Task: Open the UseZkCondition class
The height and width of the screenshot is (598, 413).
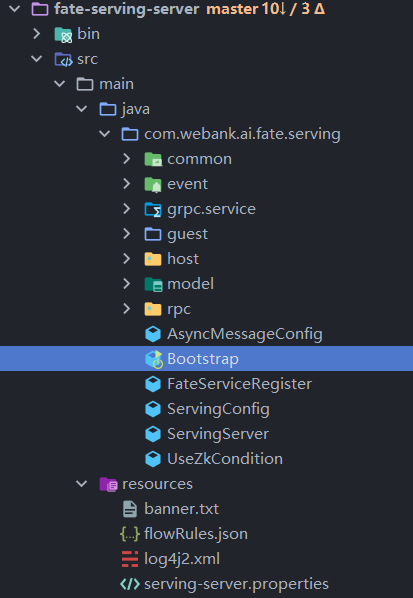Action: pos(225,459)
